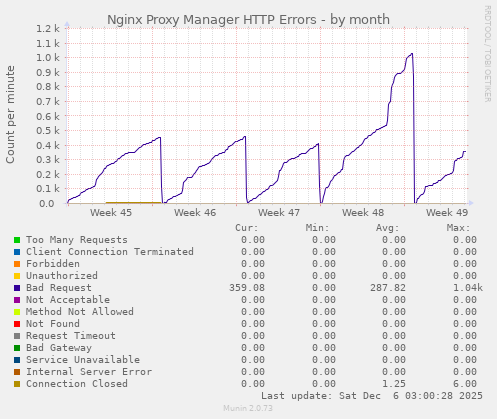Click the Bad Request legend label
Image resolution: width=497 pixels, height=419 pixels.
[59, 288]
